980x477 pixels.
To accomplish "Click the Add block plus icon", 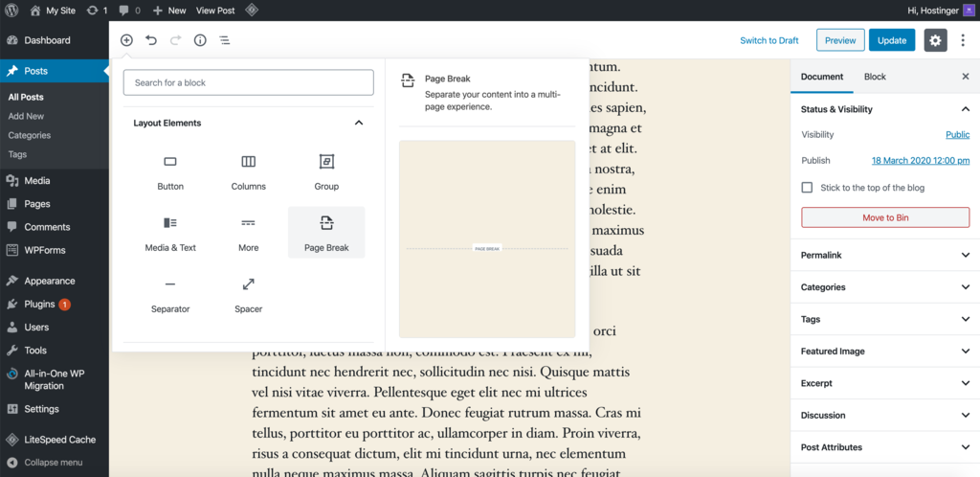I will point(126,40).
